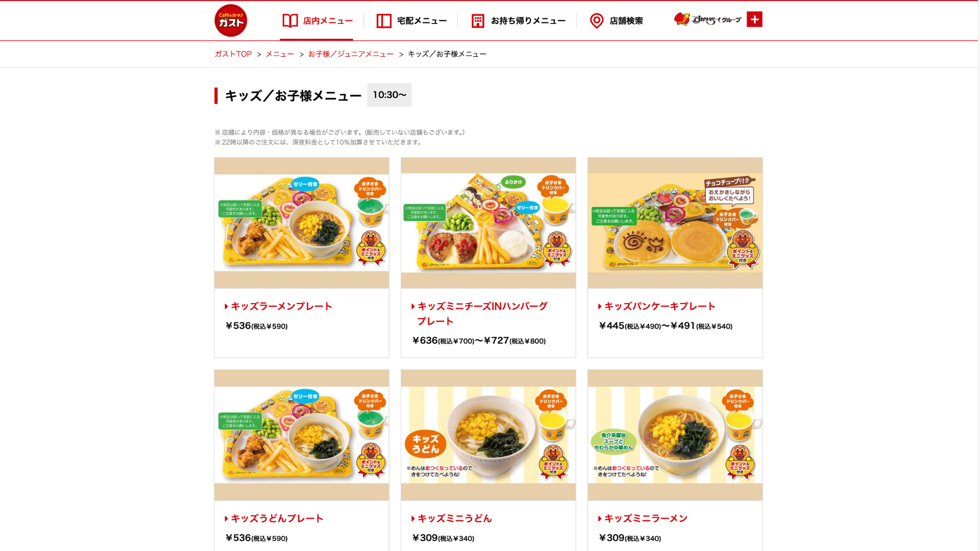Open the 店内メニュー tab

tap(317, 21)
